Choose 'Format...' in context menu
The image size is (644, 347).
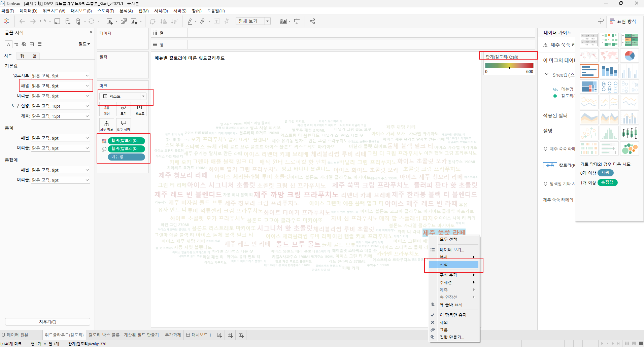(453, 265)
